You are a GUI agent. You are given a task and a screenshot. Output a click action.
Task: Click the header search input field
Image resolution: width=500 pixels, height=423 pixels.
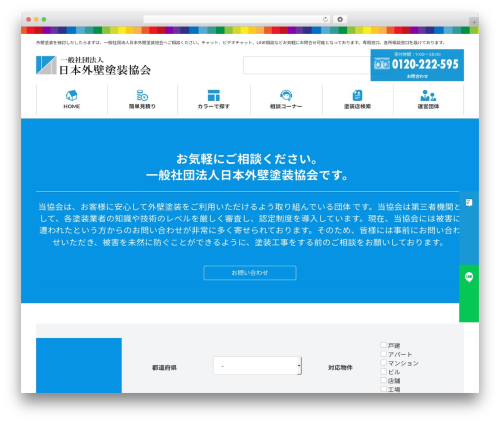pos(307,65)
